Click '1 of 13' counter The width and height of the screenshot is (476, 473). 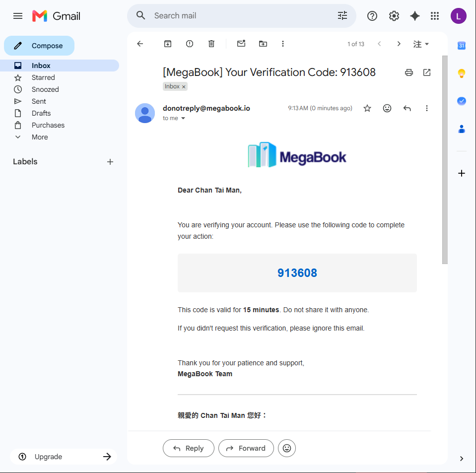click(355, 44)
